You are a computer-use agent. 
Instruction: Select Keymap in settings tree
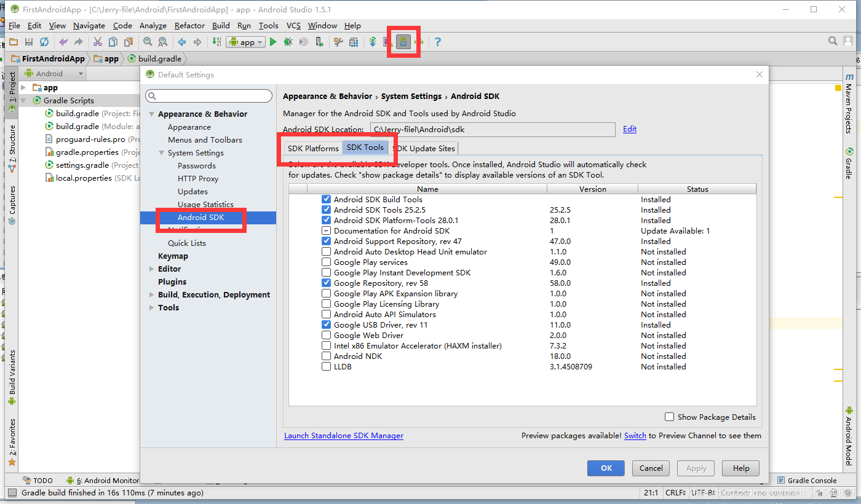click(173, 256)
